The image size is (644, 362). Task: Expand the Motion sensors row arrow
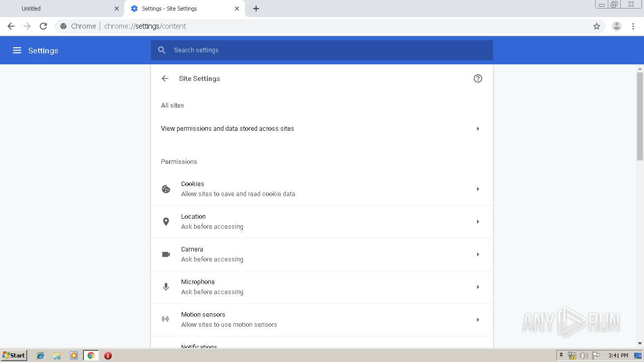click(478, 320)
